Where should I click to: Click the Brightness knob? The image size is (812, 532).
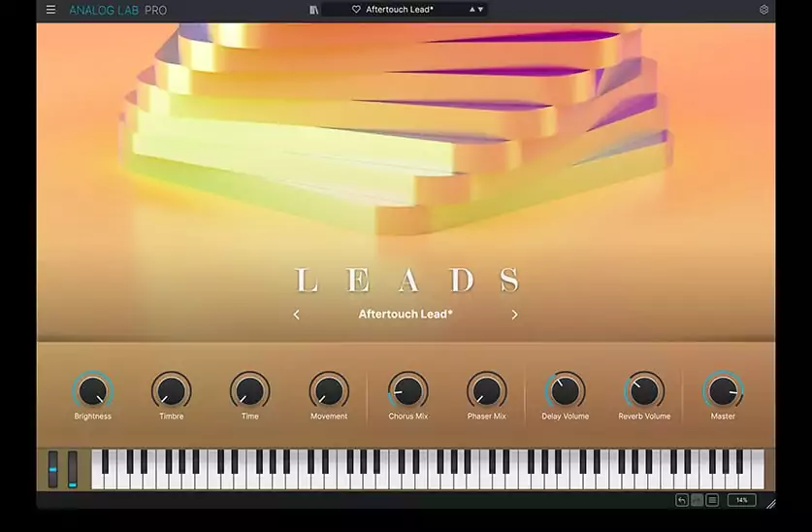pyautogui.click(x=92, y=391)
